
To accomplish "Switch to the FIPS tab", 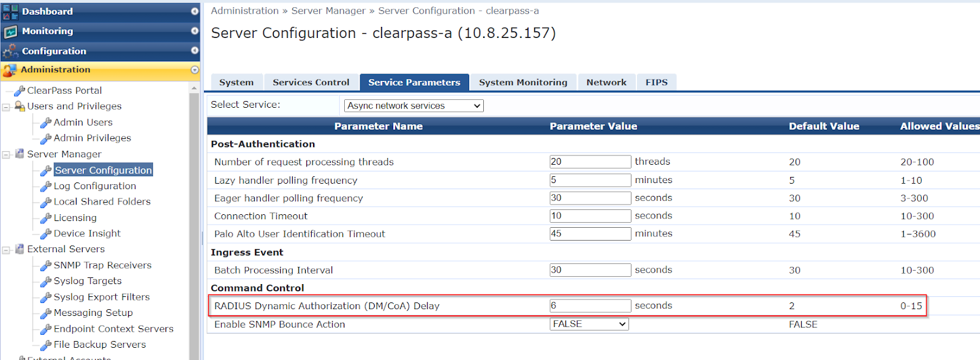I will click(x=657, y=82).
